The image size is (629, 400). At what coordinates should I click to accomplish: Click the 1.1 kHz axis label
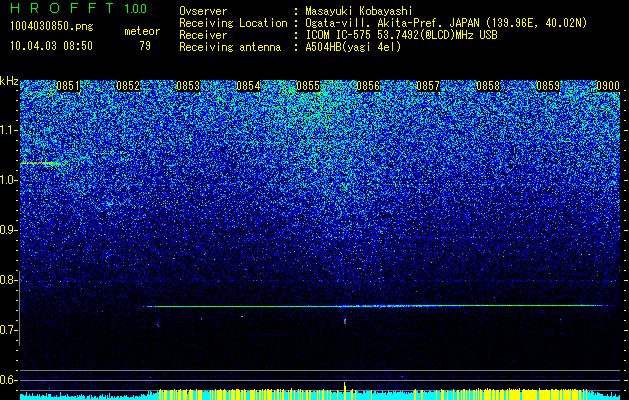click(x=8, y=130)
